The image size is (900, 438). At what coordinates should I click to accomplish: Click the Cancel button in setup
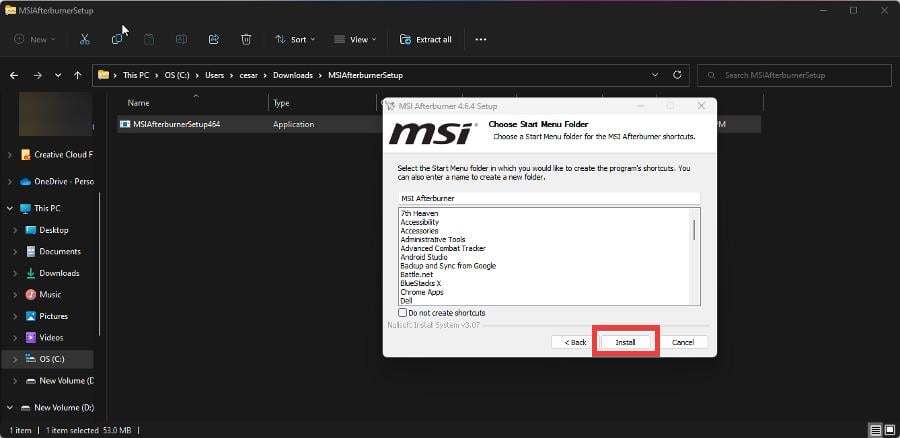(x=683, y=342)
